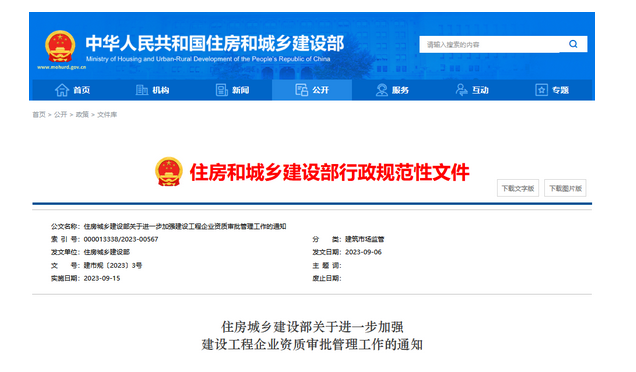
Task: Click the www.mohurd.gov.cn text under the logo
Action: [x=61, y=67]
